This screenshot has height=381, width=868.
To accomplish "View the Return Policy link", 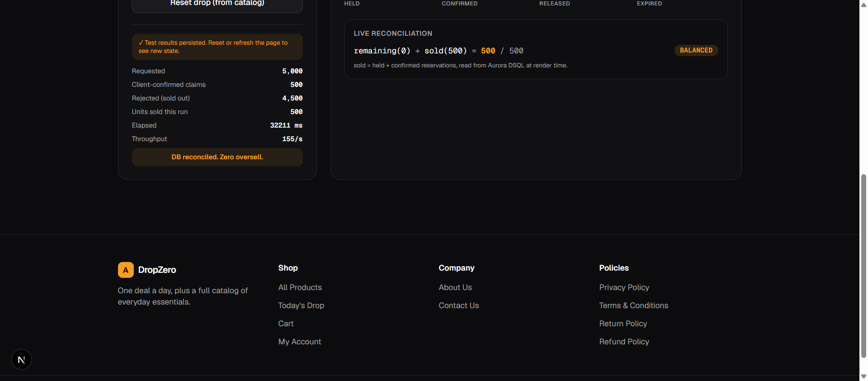I will (623, 324).
